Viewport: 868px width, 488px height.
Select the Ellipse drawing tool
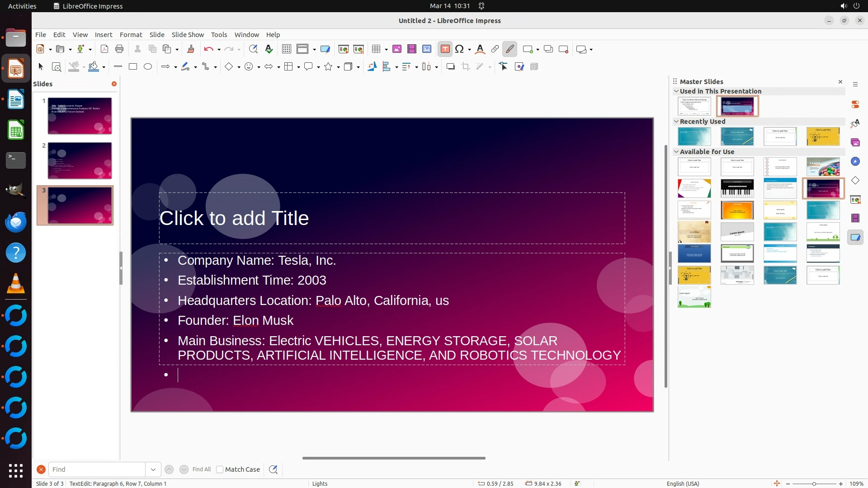148,67
